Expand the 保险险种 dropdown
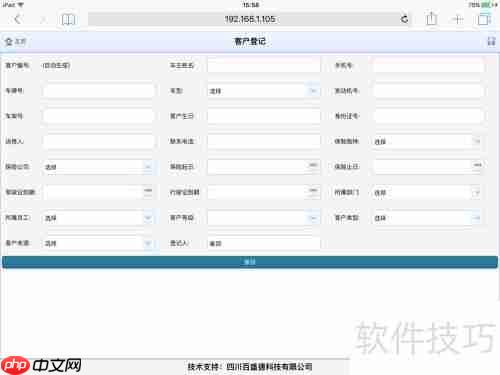 428,142
